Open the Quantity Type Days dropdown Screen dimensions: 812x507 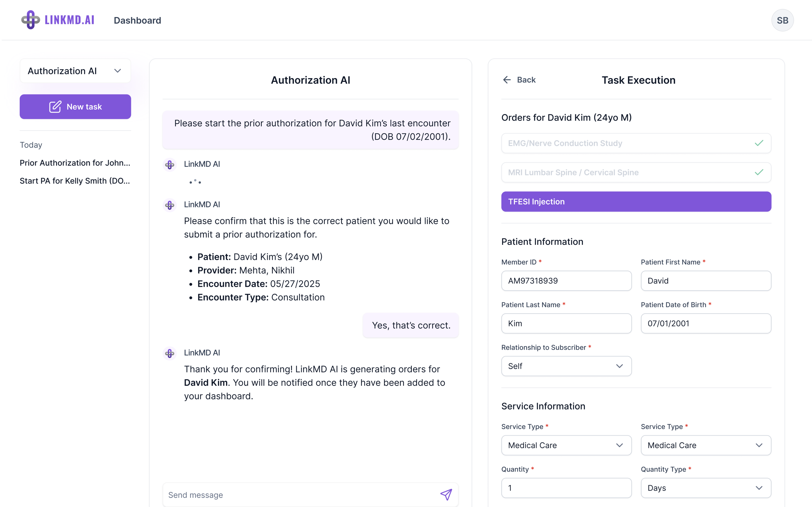coord(706,488)
